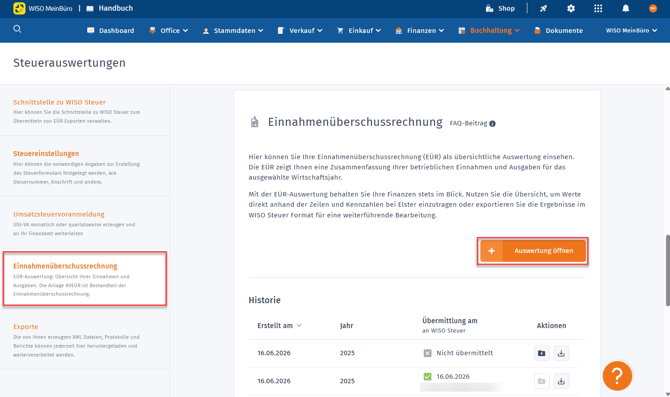
Task: Go to the Dashboard menu item
Action: pos(111,30)
